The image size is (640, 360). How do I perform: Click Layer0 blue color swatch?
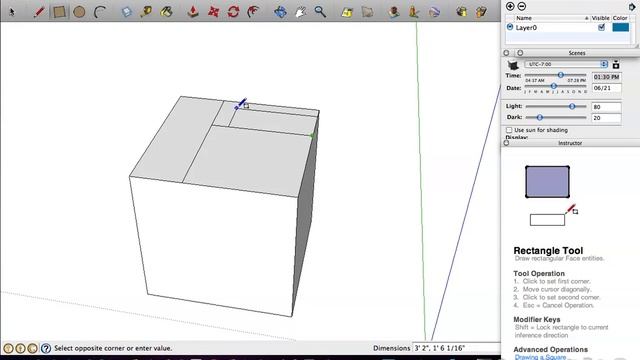coord(620,27)
